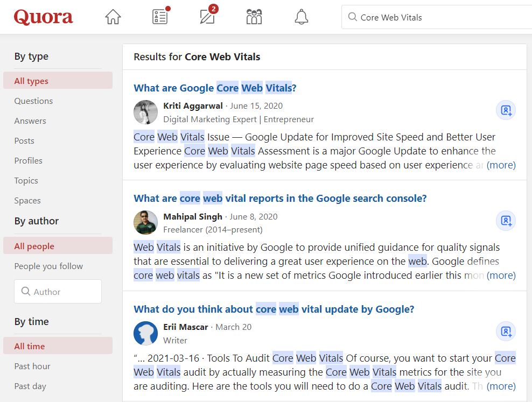Filter results by Past day

[31, 386]
